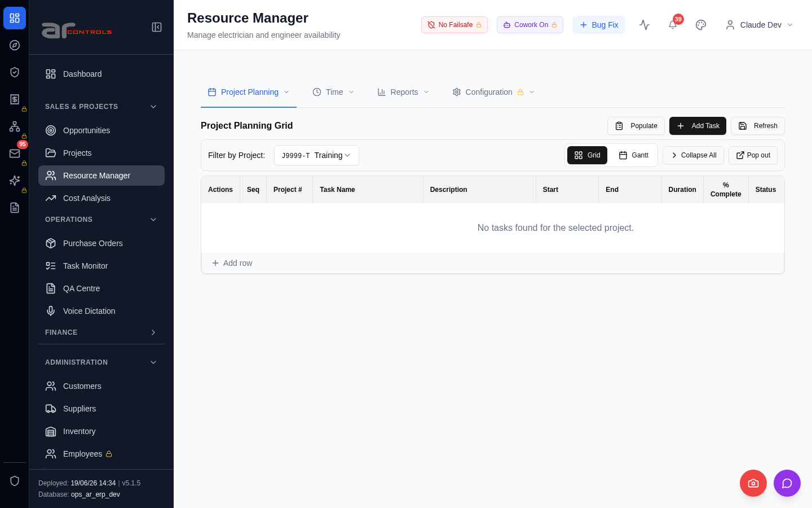Click the Pop out button

(x=753, y=155)
